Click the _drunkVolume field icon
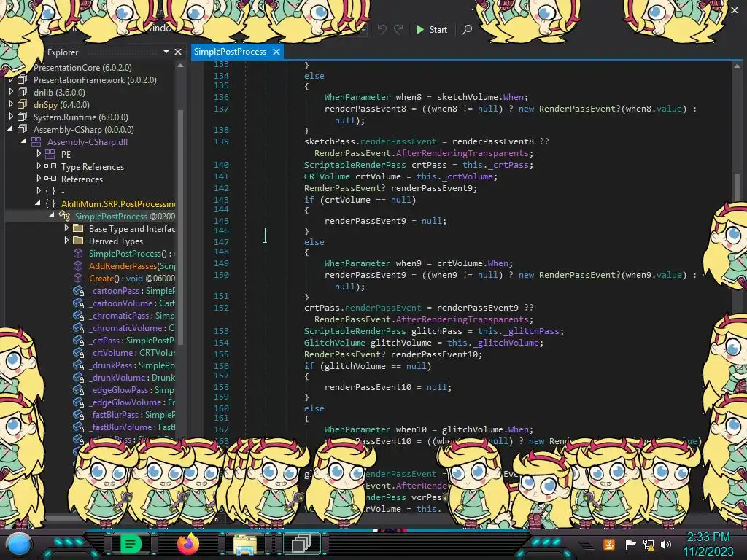Image resolution: width=747 pixels, height=560 pixels. click(78, 377)
